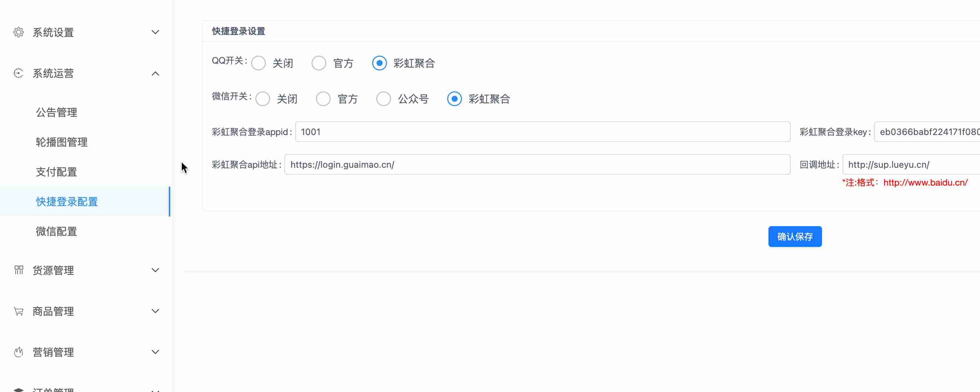Click the flame icon beside 营销管理
980x392 pixels.
(x=18, y=352)
